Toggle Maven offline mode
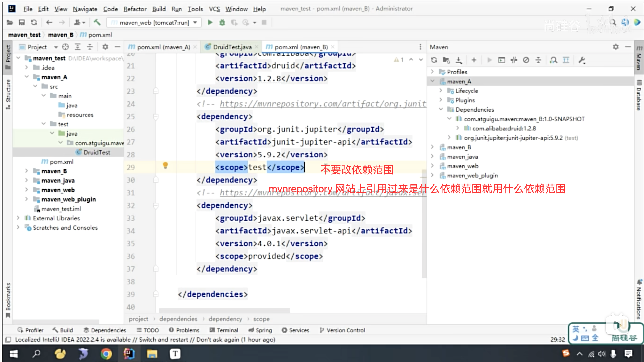The width and height of the screenshot is (644, 362). click(514, 60)
